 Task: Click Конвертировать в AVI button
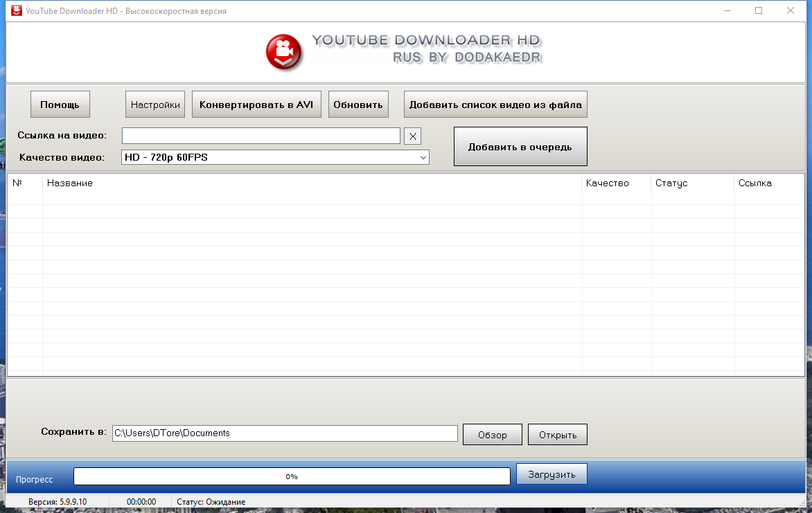(x=256, y=105)
